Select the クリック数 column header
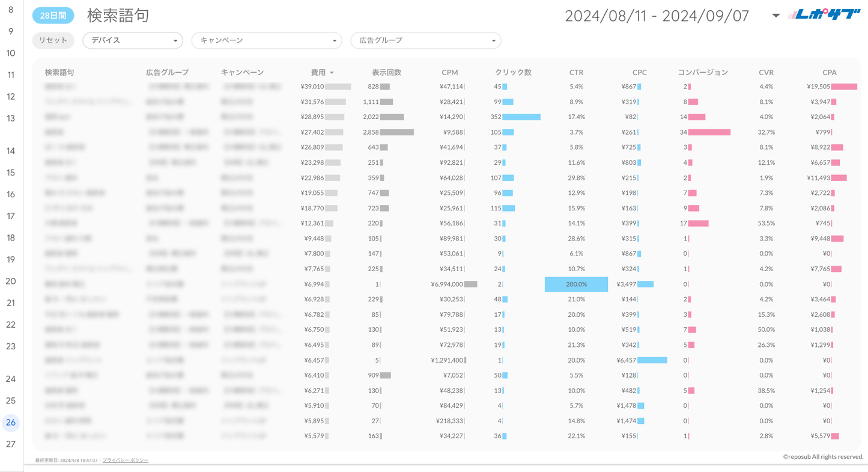This screenshot has width=868, height=472. click(x=513, y=72)
